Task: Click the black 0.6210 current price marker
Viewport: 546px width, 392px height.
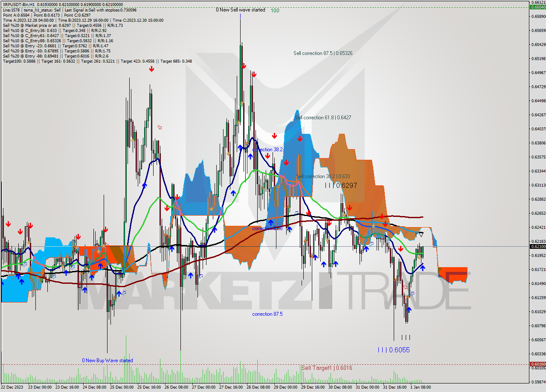Action: point(537,246)
